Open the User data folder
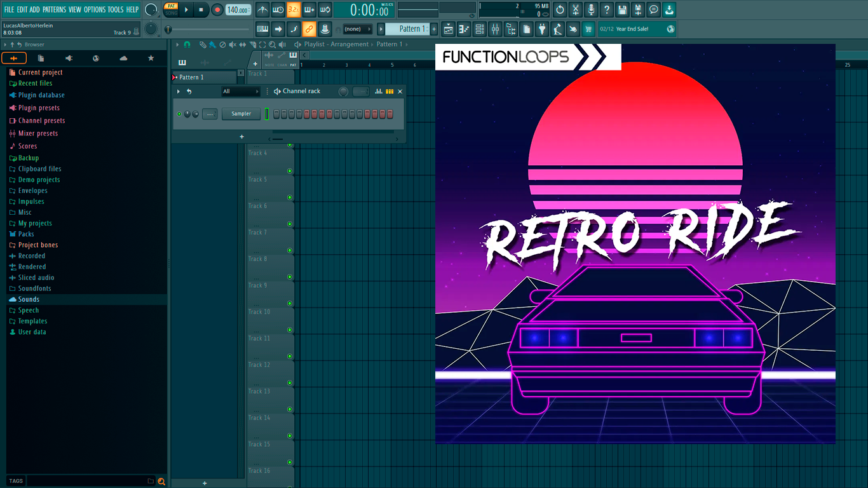Image resolution: width=868 pixels, height=488 pixels. click(32, 332)
